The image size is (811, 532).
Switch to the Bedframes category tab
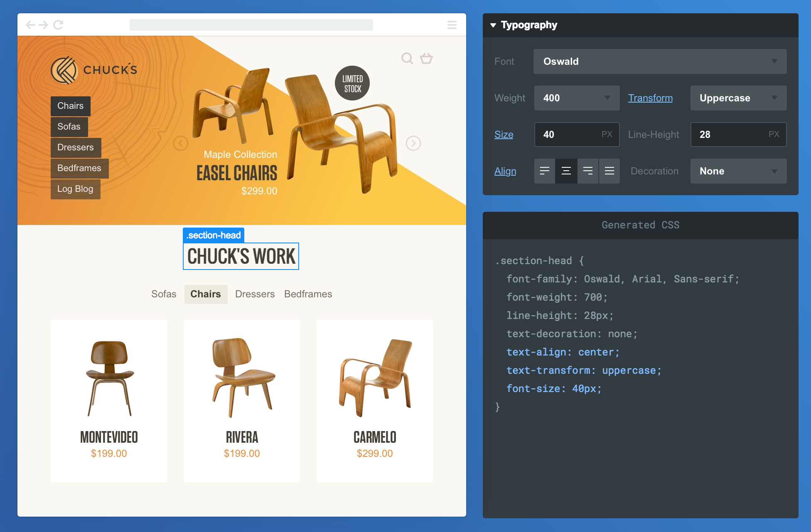pos(308,294)
